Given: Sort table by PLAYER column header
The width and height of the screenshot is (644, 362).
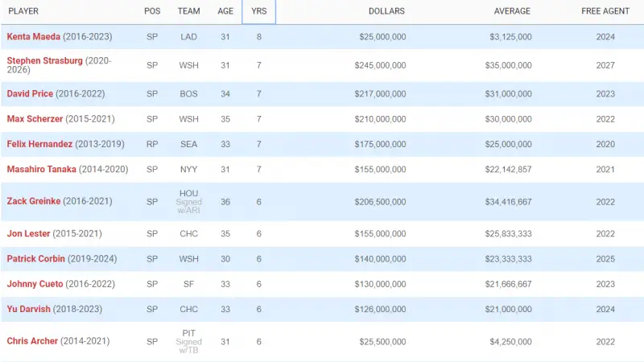Looking at the screenshot, I should coord(23,11).
